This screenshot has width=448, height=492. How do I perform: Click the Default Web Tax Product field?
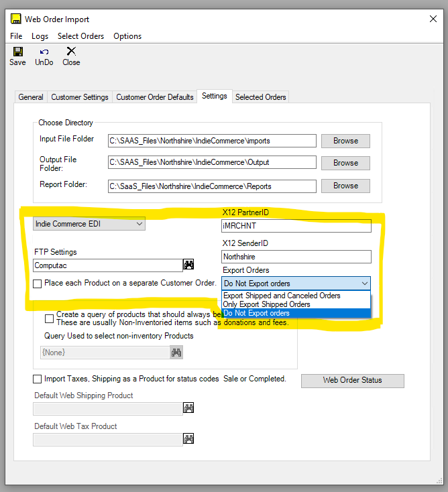tap(108, 440)
